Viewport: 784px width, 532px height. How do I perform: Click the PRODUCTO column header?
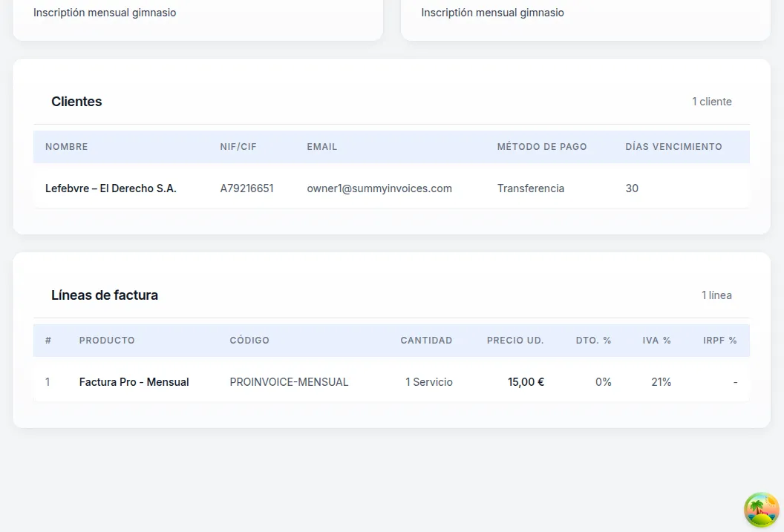coord(107,341)
